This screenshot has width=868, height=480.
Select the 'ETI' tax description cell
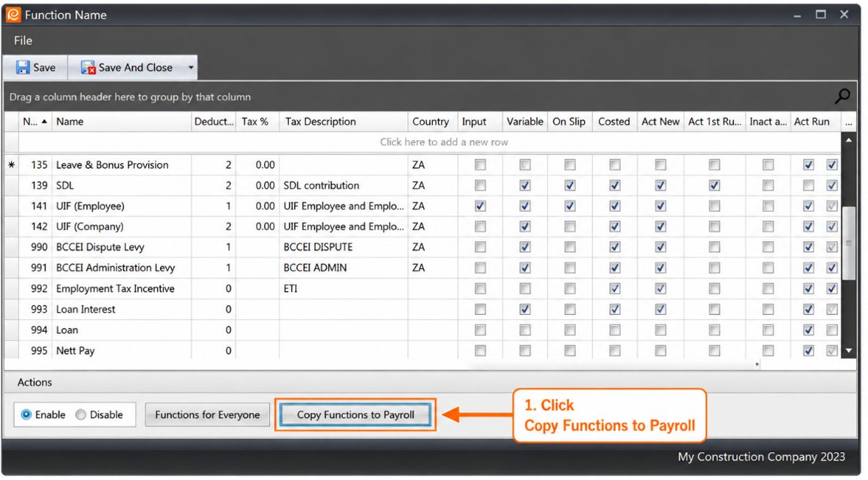tap(343, 288)
